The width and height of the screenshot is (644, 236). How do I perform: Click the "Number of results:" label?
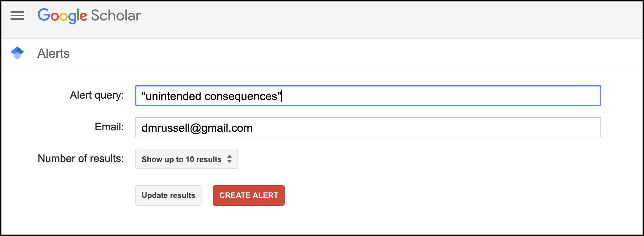click(81, 159)
